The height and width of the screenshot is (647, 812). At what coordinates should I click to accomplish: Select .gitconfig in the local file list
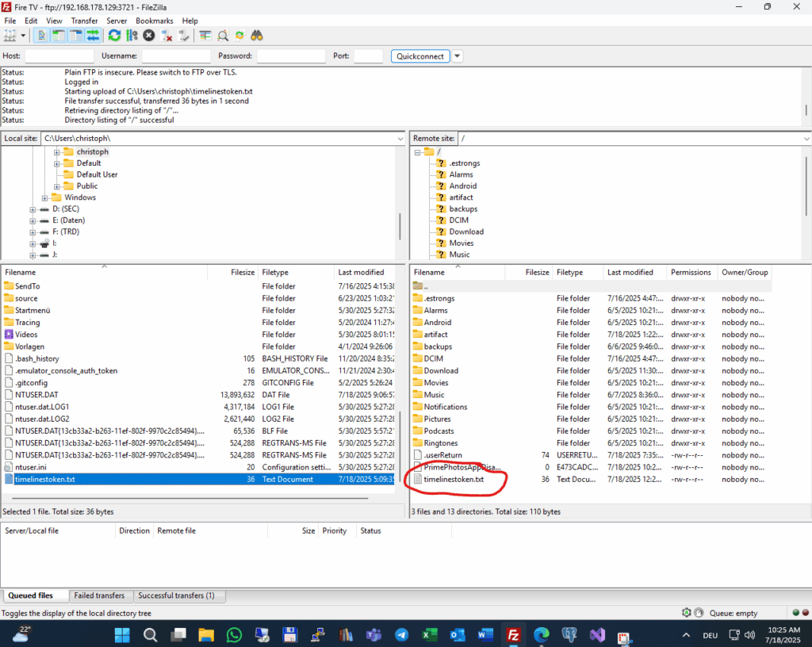coord(199,383)
